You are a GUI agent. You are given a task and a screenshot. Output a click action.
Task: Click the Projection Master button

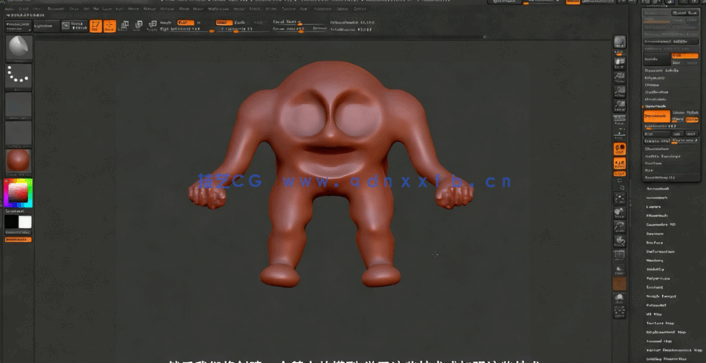click(x=18, y=26)
